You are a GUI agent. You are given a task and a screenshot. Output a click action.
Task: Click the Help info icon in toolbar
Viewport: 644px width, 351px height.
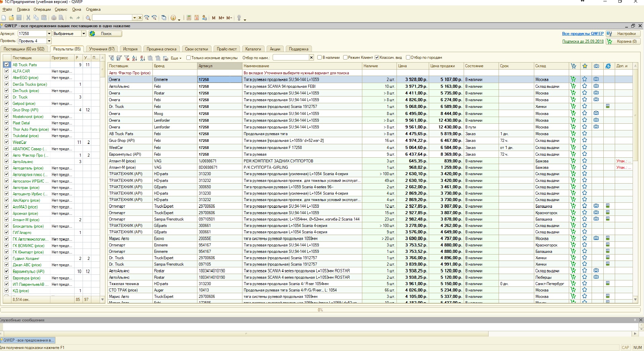coord(173,18)
